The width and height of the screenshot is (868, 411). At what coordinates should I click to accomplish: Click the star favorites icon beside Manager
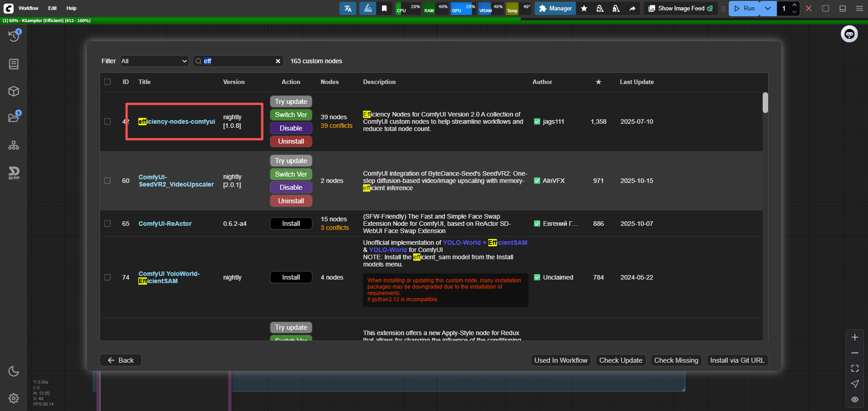coord(584,8)
